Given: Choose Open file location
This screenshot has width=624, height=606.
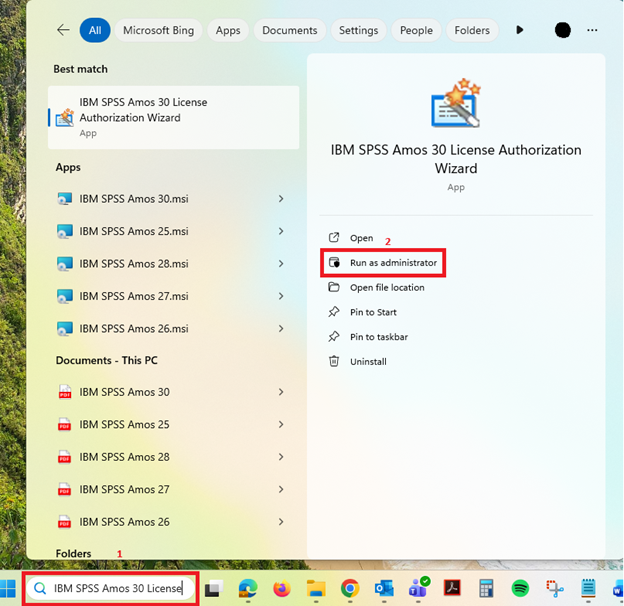Looking at the screenshot, I should click(386, 288).
